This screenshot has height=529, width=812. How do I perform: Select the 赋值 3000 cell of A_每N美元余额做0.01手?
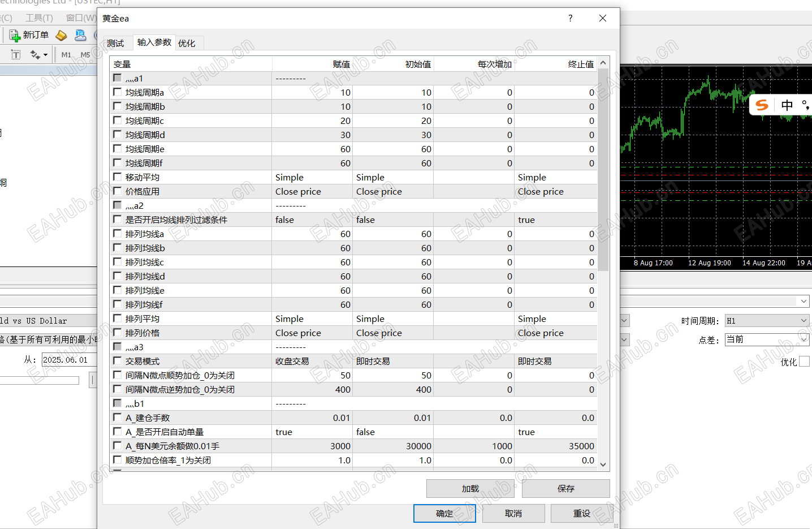pyautogui.click(x=312, y=446)
